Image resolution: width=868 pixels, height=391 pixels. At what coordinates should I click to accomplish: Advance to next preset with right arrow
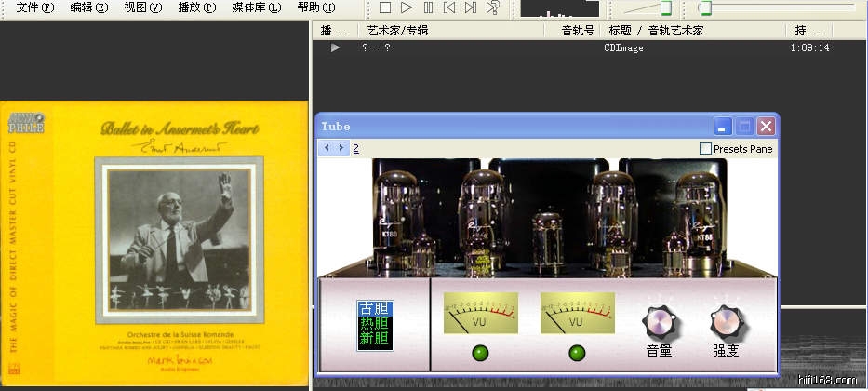(341, 147)
